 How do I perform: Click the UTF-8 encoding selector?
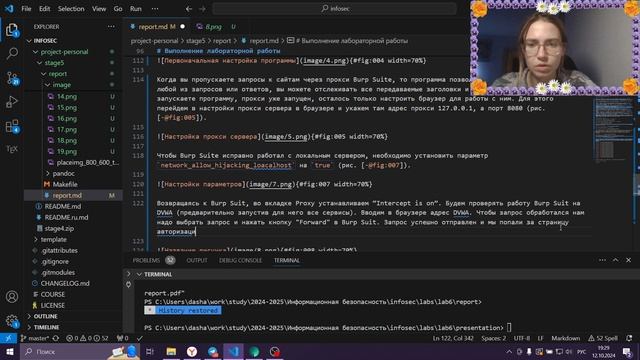521,338
